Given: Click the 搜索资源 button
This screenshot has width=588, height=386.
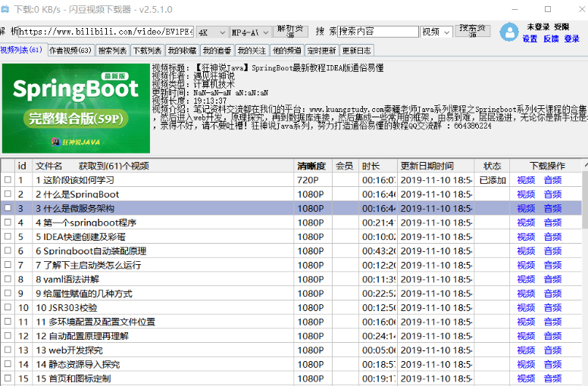Looking at the screenshot, I should (x=473, y=31).
